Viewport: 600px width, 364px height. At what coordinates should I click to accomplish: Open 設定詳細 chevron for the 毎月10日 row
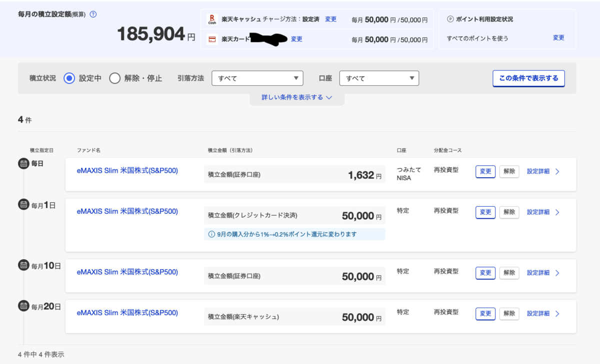[x=557, y=273]
